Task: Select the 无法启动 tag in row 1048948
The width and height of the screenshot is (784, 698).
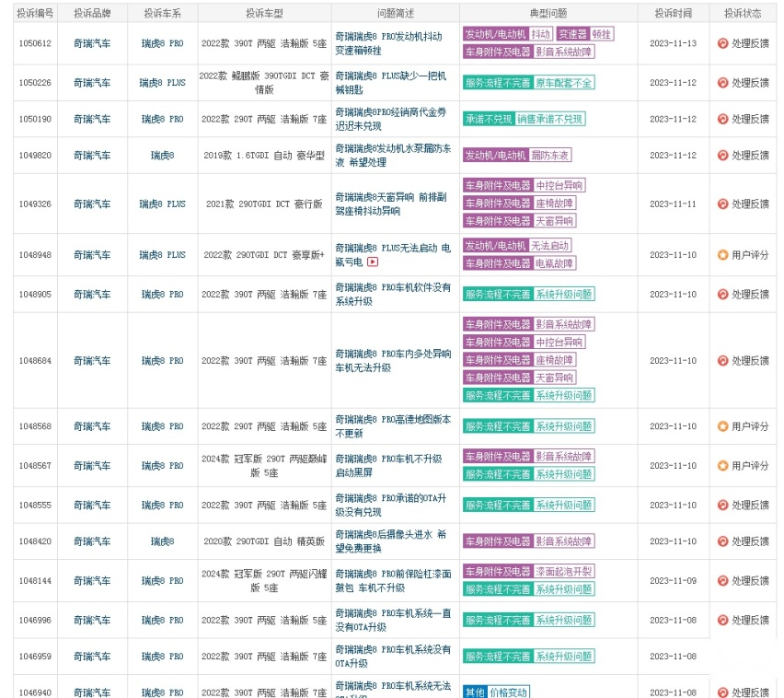Action: click(x=549, y=246)
